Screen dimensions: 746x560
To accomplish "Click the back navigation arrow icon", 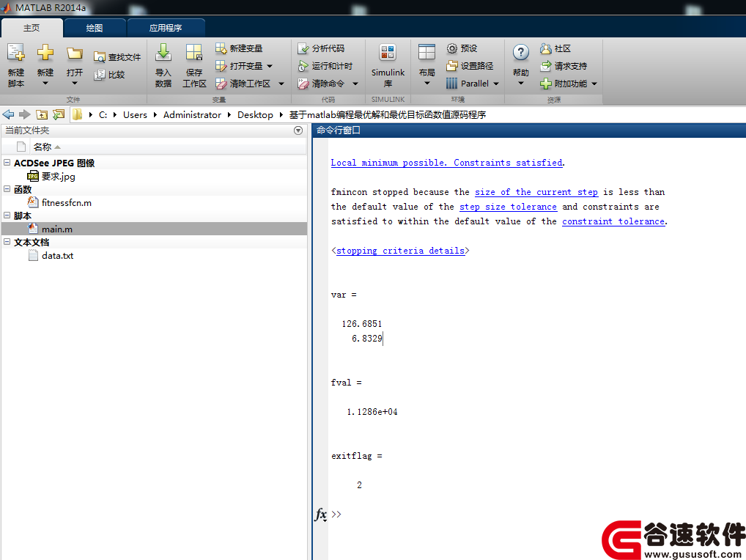I will tap(9, 114).
